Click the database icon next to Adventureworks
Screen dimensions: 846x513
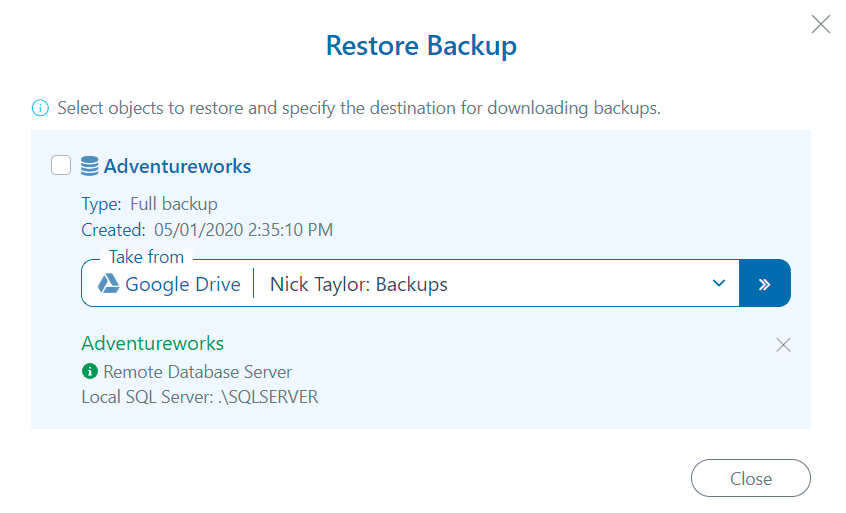pyautogui.click(x=90, y=166)
